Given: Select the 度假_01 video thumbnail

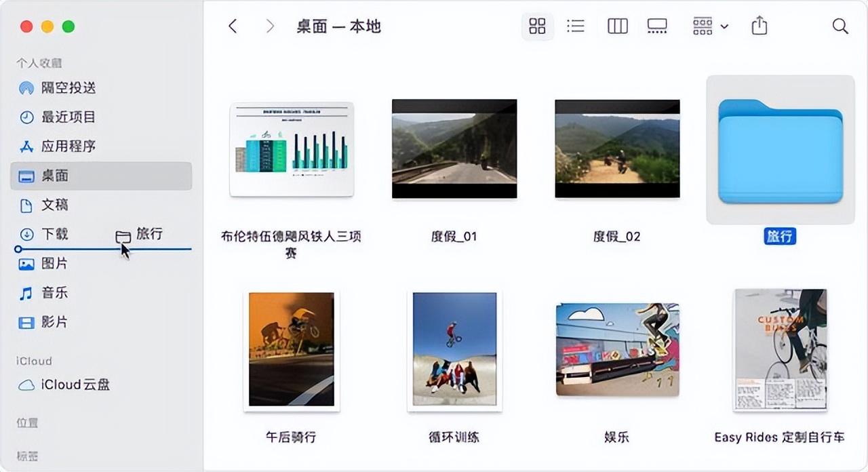Looking at the screenshot, I should click(x=454, y=149).
